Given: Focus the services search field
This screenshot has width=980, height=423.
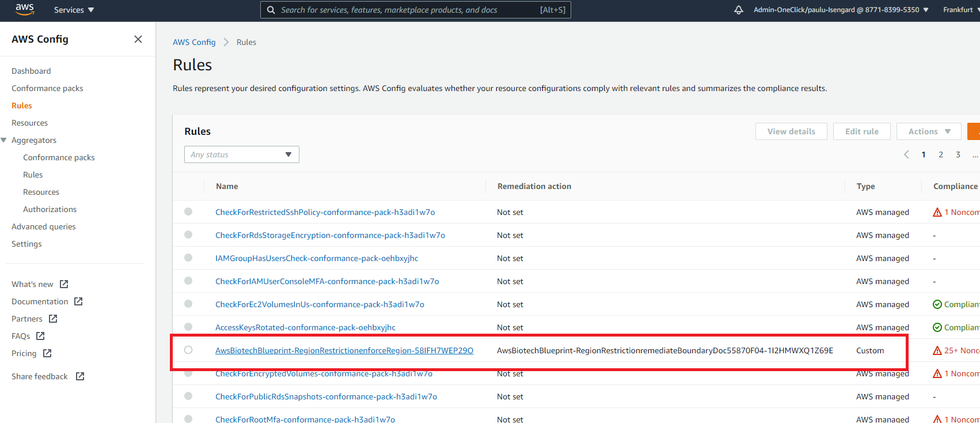Looking at the screenshot, I should [416, 10].
